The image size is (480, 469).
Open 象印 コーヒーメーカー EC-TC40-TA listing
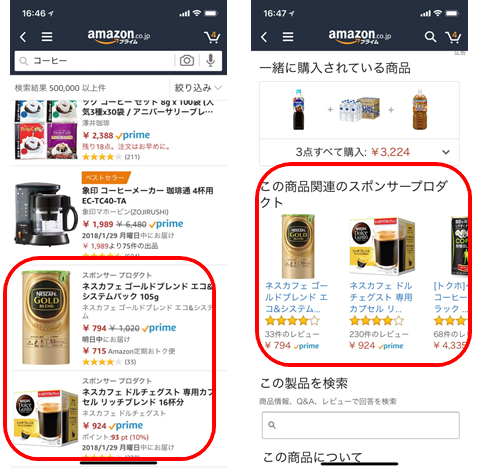pos(147,196)
